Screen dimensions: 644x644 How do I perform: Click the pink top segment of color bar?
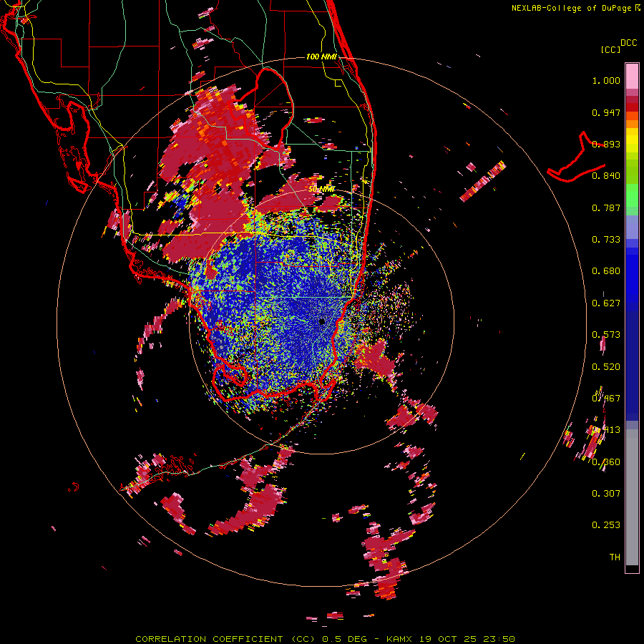tap(632, 76)
